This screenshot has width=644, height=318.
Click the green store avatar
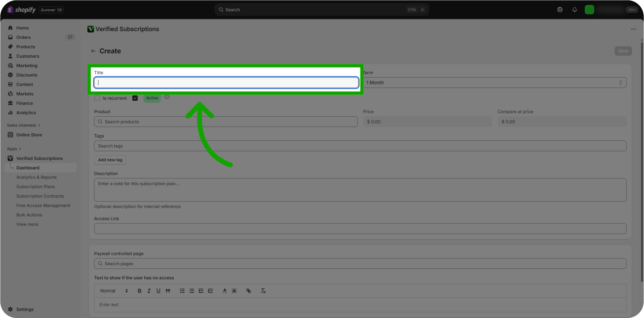pyautogui.click(x=589, y=10)
